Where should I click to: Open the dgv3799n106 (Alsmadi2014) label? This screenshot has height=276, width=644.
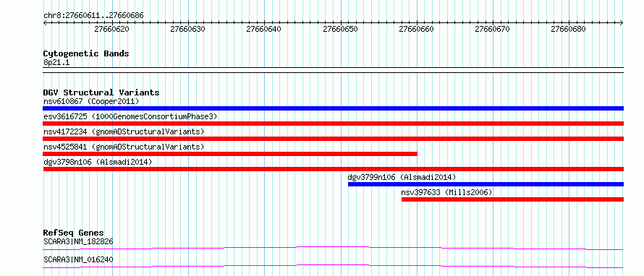tap(402, 177)
